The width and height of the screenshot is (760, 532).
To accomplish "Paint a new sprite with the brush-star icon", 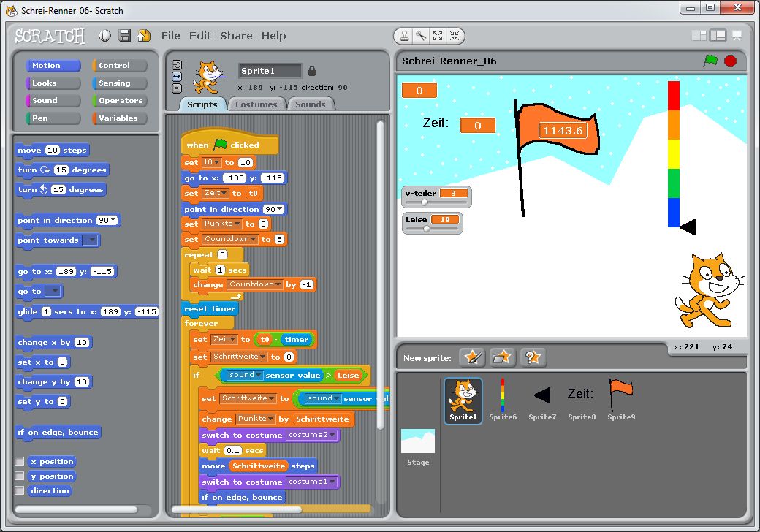I will (473, 357).
